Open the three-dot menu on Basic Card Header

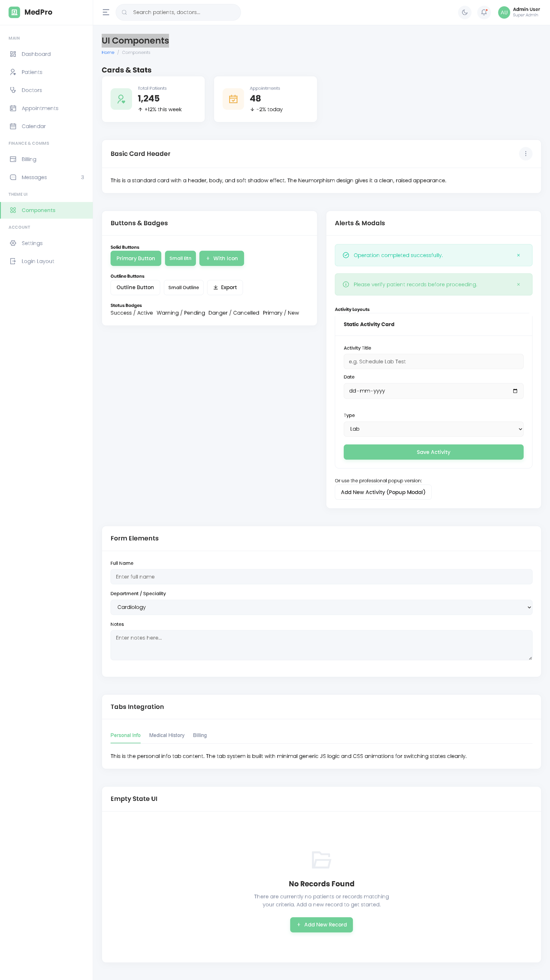pyautogui.click(x=525, y=154)
